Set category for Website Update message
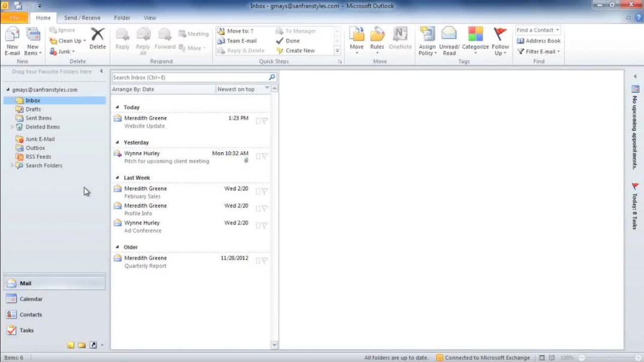 259,121
